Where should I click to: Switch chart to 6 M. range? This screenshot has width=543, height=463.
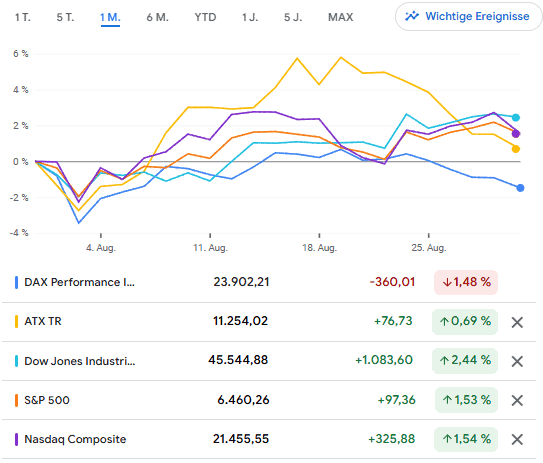158,17
